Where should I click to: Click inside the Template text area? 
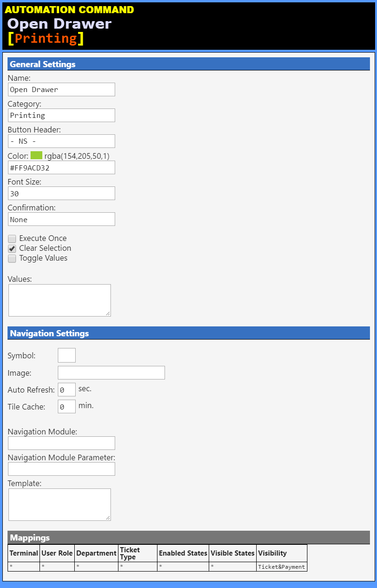click(59, 504)
